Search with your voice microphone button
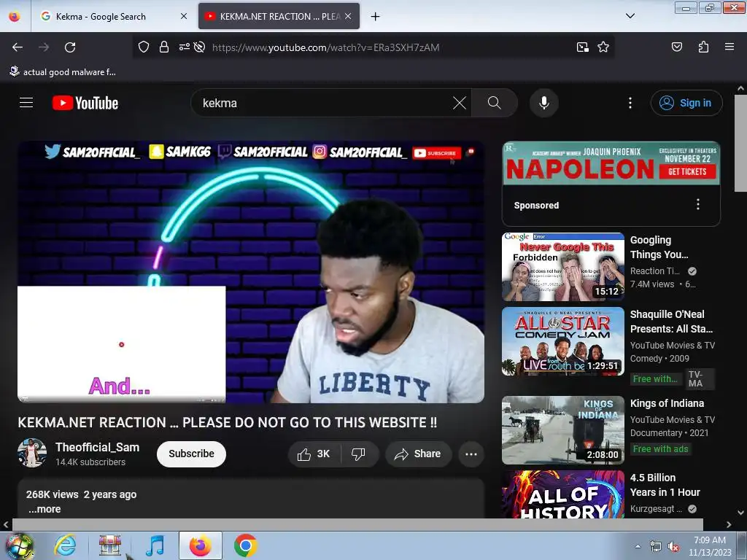The image size is (747, 560). click(543, 103)
